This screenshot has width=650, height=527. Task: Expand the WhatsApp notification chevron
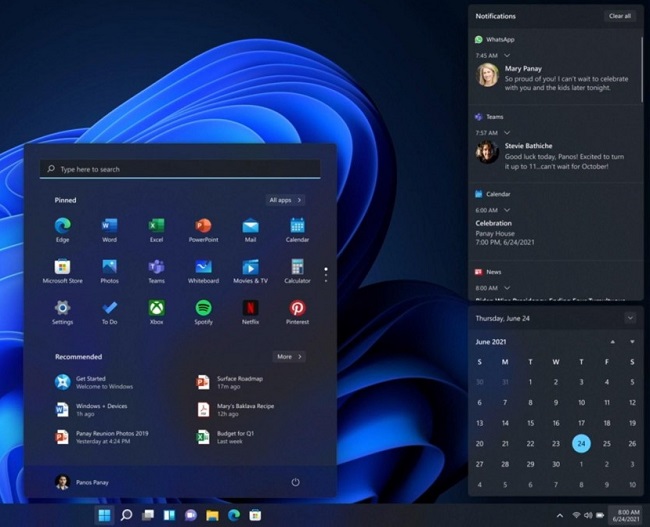507,55
